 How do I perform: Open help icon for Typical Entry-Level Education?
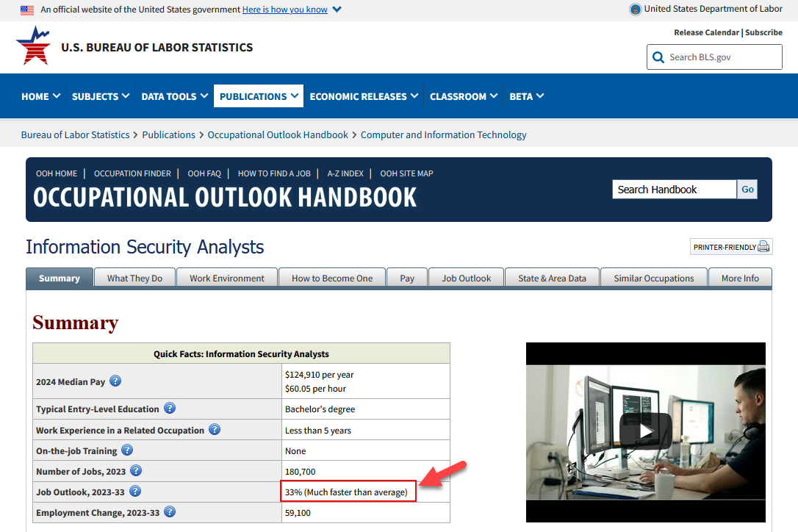click(170, 409)
